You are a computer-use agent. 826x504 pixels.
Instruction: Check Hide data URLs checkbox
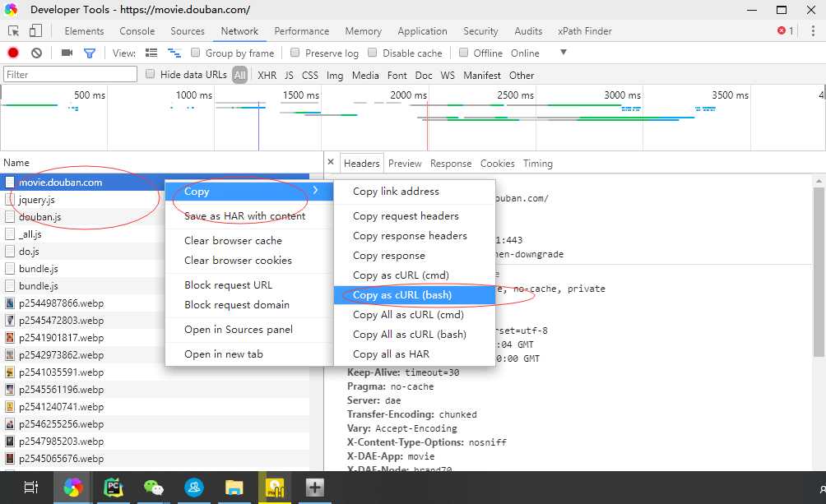click(x=150, y=74)
